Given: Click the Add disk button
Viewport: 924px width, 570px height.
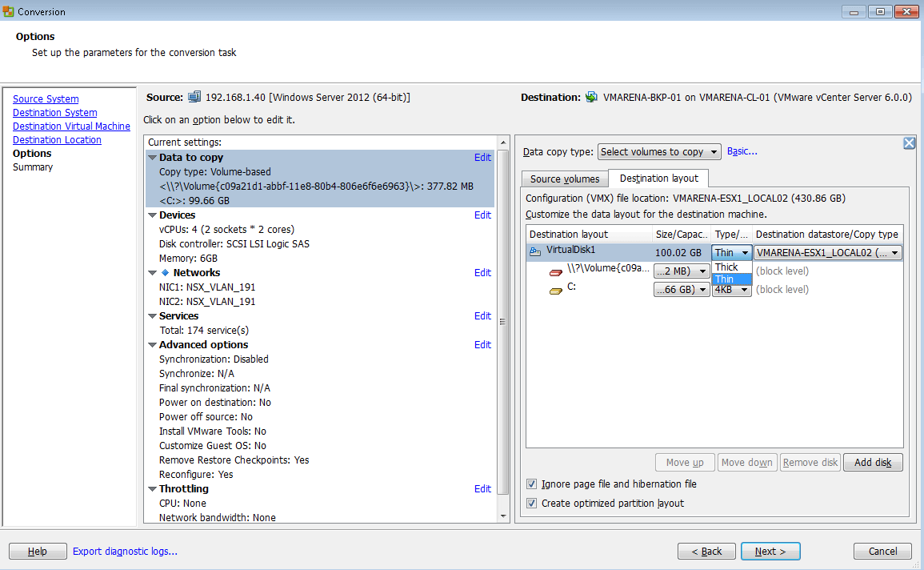Looking at the screenshot, I should [x=873, y=463].
